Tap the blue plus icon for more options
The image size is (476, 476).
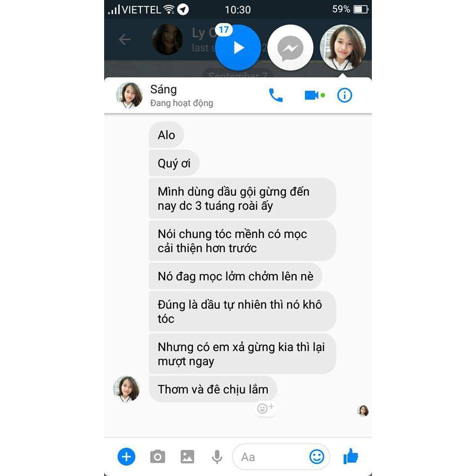click(x=126, y=457)
